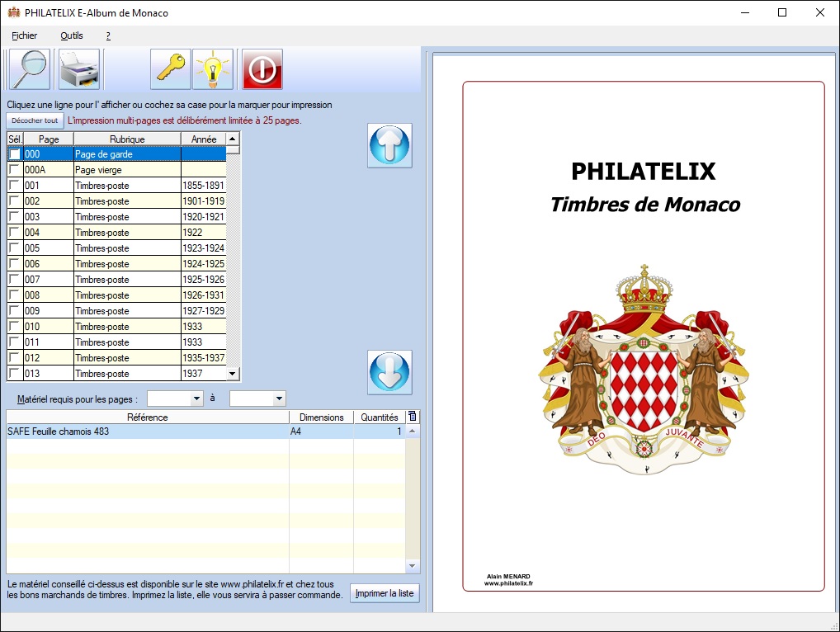Viewport: 840px width, 632px height.
Task: Toggle the checkbox for page 005
Action: tap(15, 248)
